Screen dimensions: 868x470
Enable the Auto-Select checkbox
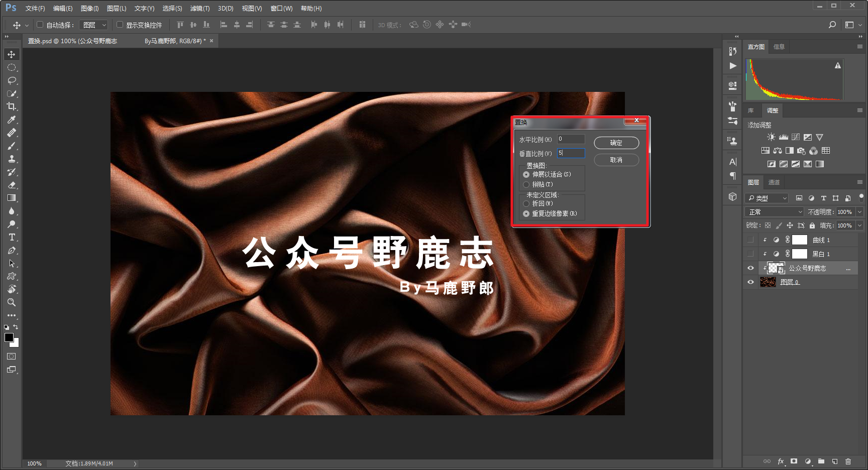(40, 25)
